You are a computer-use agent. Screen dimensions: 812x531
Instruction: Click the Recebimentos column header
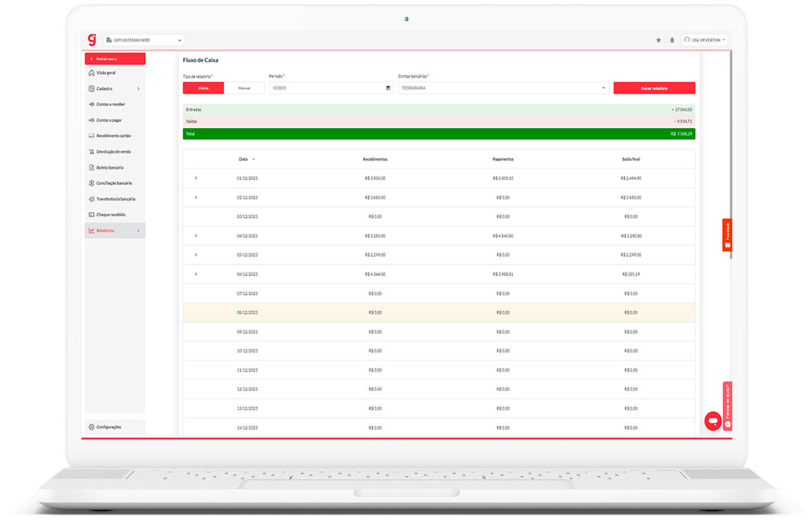click(x=375, y=159)
